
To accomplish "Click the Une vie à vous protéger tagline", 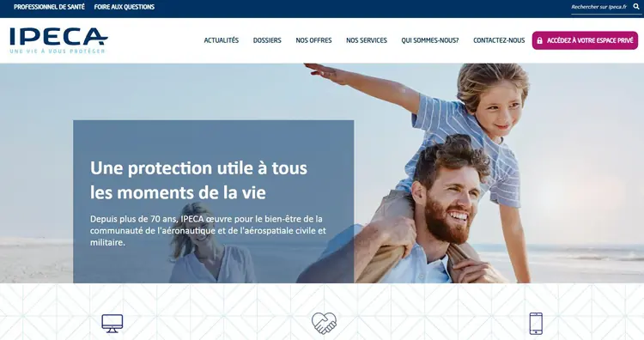I will click(x=58, y=52).
